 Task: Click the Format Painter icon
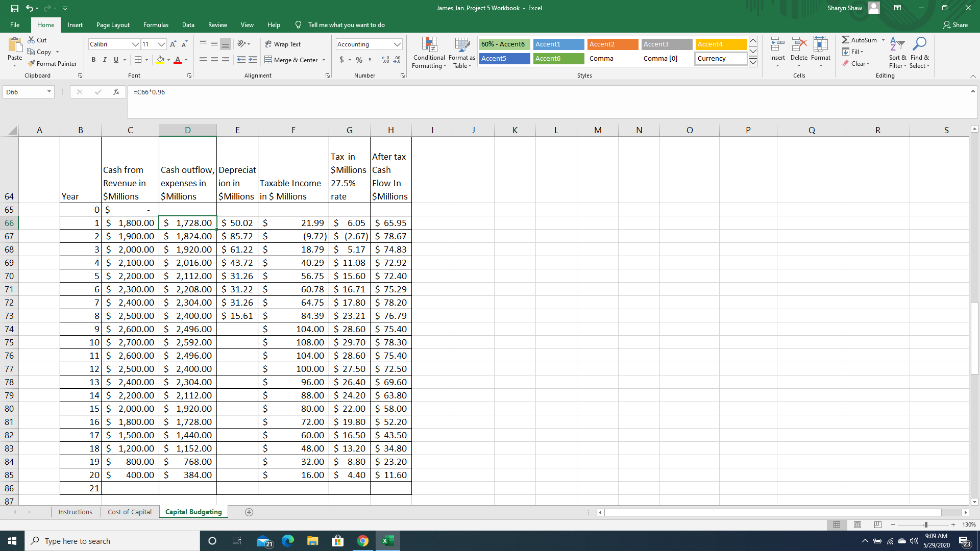(32, 64)
